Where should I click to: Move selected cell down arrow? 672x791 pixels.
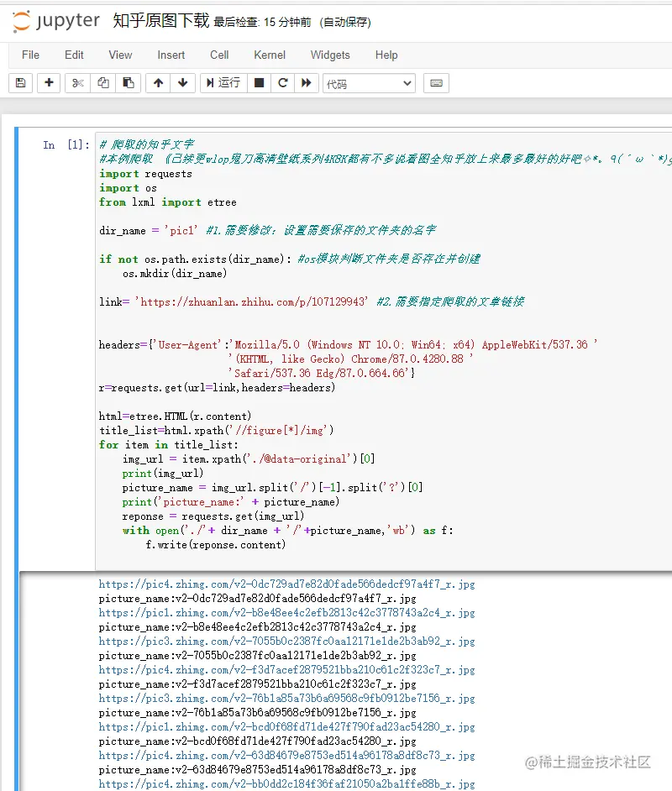coord(182,83)
